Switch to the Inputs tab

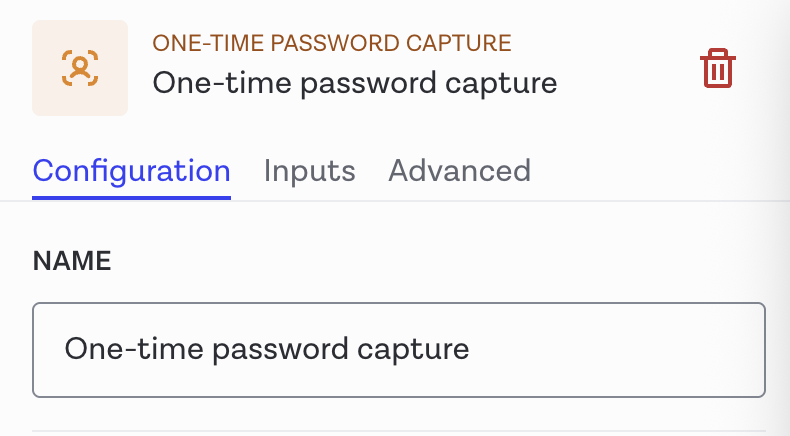point(309,171)
